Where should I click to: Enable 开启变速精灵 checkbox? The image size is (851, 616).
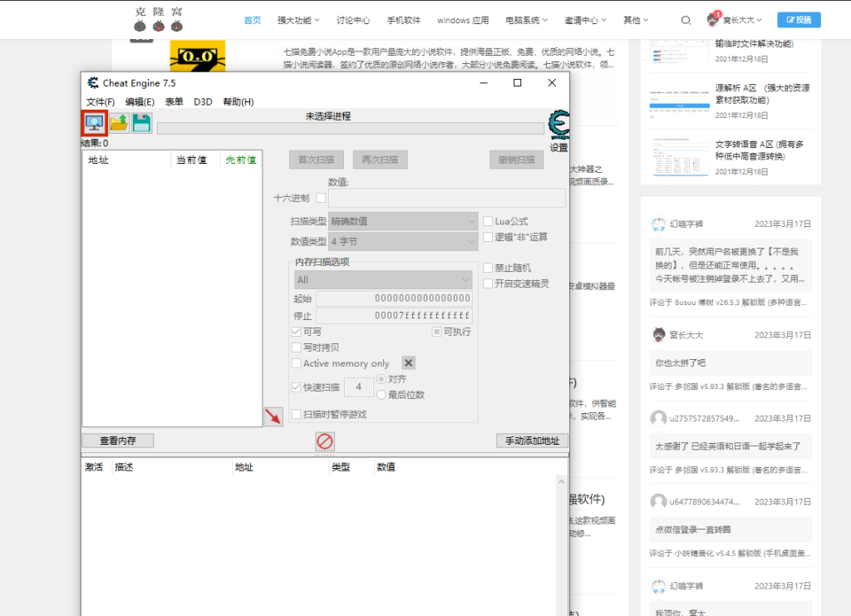tap(488, 283)
